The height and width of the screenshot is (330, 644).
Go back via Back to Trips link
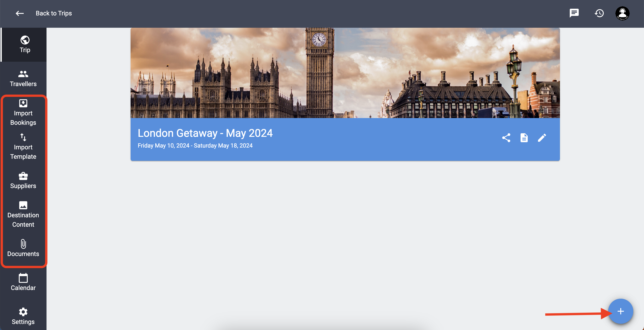(54, 13)
